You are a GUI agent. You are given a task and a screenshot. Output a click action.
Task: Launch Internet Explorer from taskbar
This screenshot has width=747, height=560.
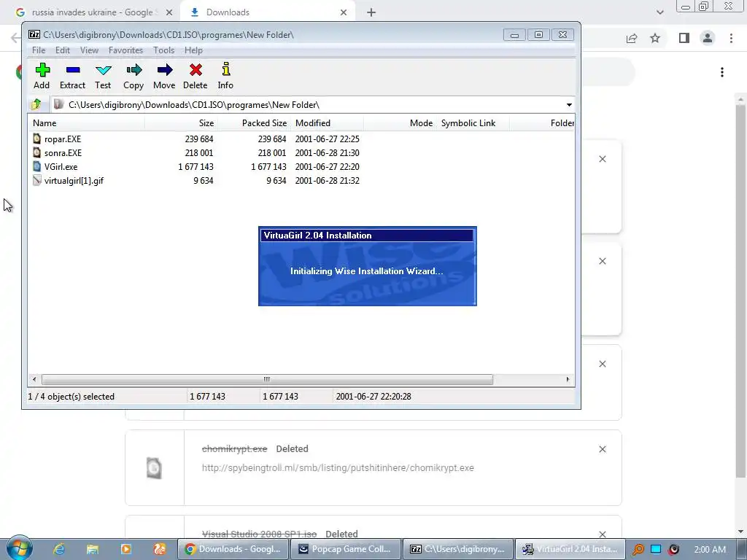tap(59, 549)
